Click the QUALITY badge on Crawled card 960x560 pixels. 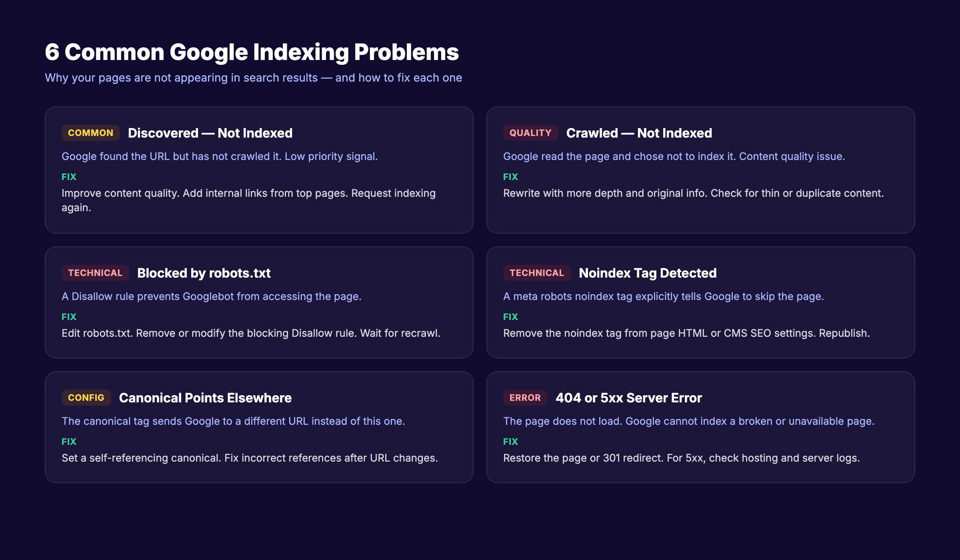(530, 133)
